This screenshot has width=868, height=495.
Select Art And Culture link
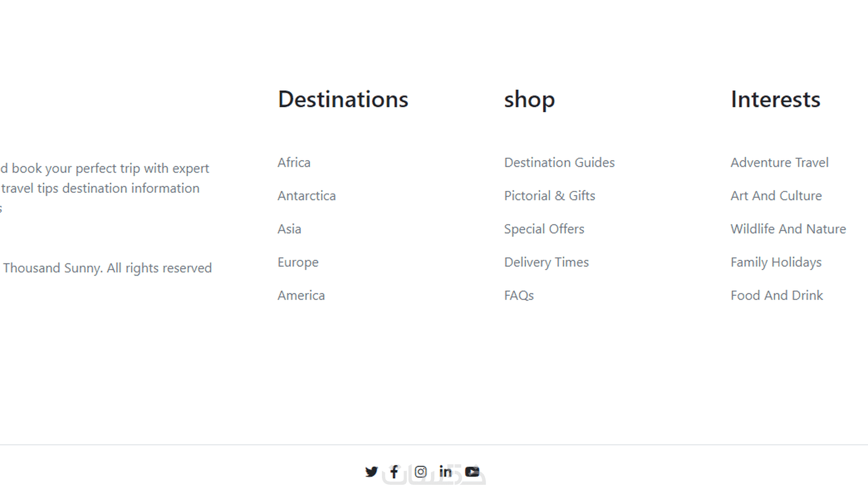776,195
